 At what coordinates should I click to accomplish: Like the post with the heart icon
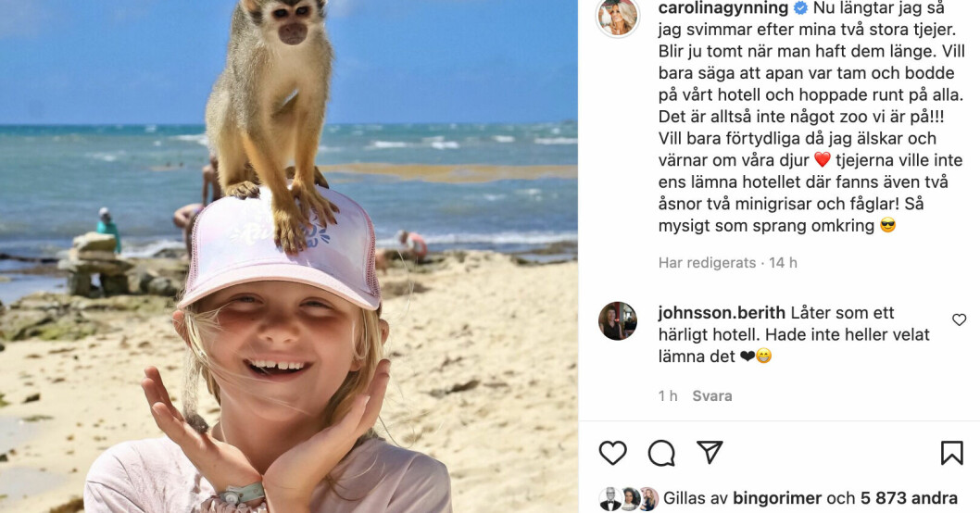click(612, 453)
